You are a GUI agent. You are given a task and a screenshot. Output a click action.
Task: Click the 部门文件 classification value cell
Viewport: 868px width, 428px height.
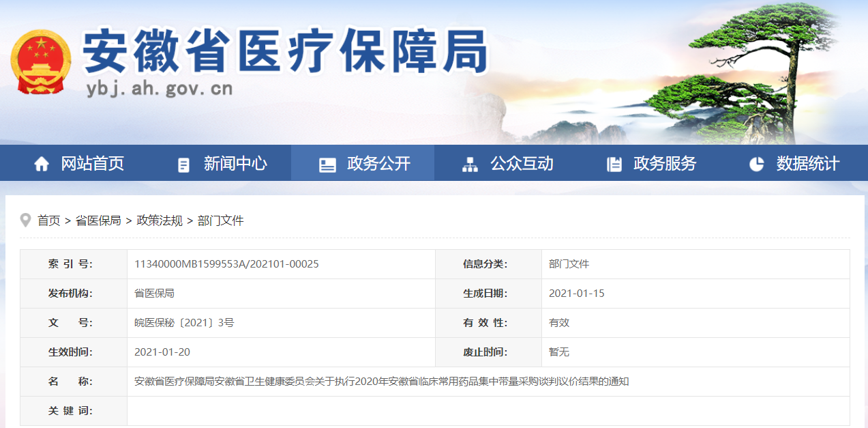(695, 264)
